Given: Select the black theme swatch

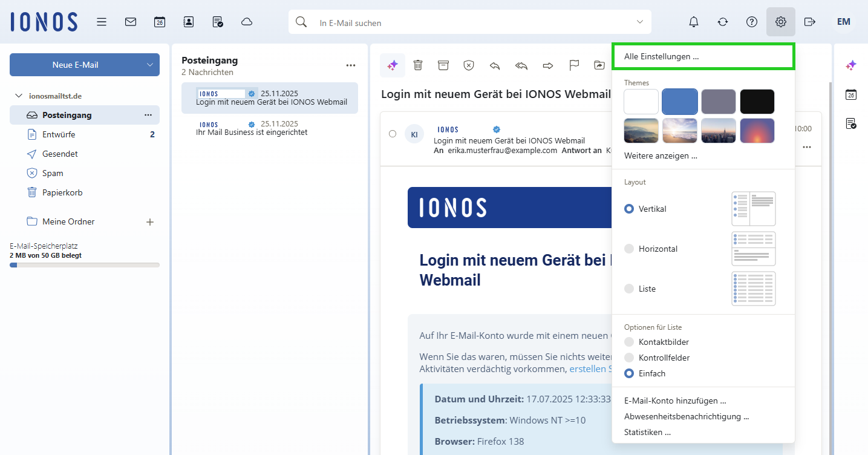Looking at the screenshot, I should click(x=757, y=101).
